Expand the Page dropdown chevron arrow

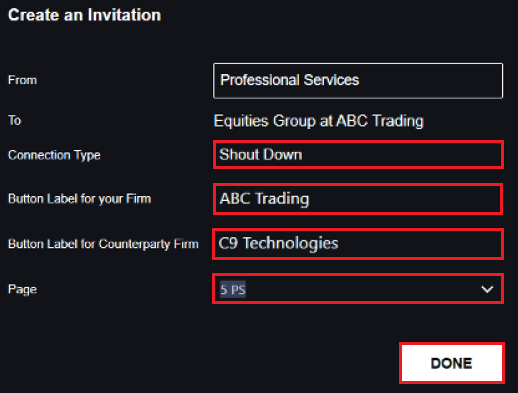(x=487, y=289)
